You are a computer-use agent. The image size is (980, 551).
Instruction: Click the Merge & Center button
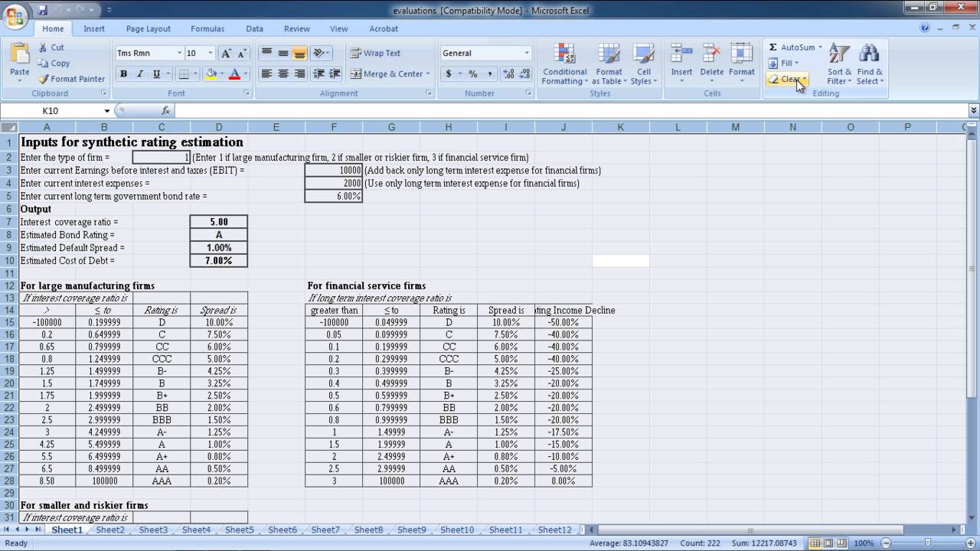(390, 74)
